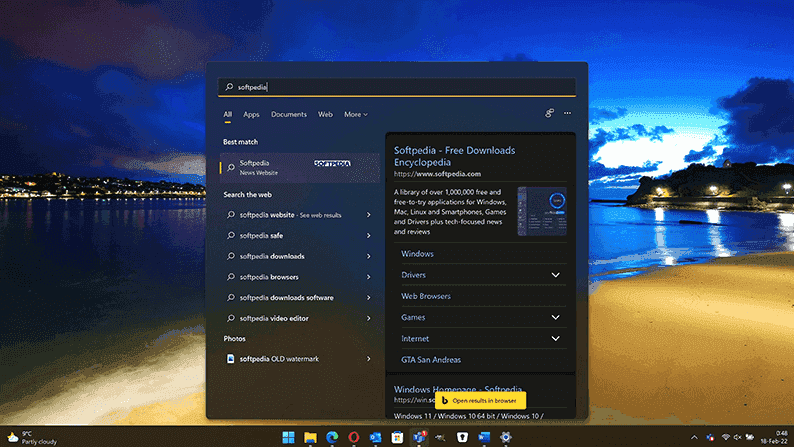Viewport: 794px width, 447px height.
Task: Expand arrow for softpedia video editor suggestion
Action: pos(369,318)
